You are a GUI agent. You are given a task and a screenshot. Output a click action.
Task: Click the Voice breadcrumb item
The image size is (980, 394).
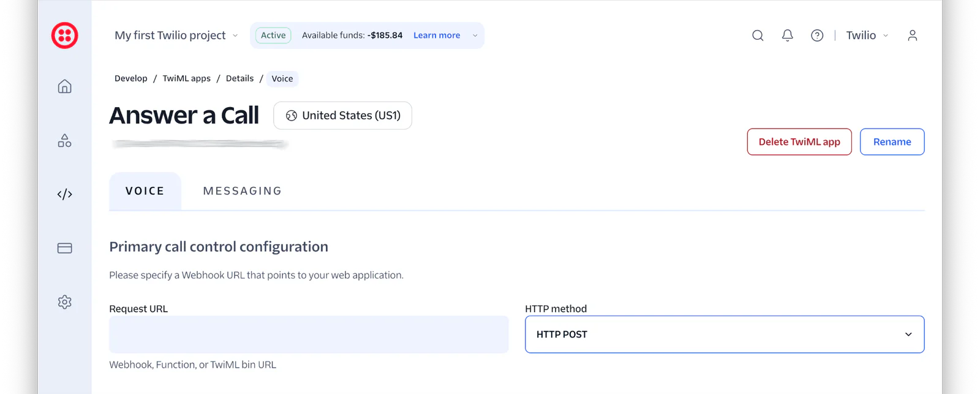pyautogui.click(x=282, y=78)
